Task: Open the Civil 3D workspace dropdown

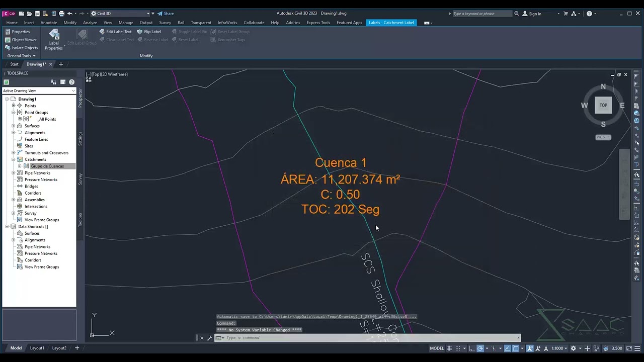Action: click(x=121, y=14)
